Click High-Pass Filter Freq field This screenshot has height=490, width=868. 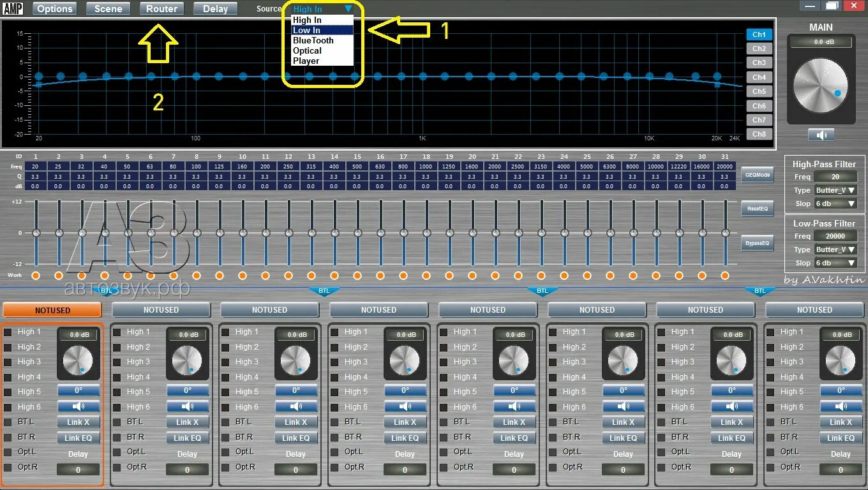click(x=835, y=177)
